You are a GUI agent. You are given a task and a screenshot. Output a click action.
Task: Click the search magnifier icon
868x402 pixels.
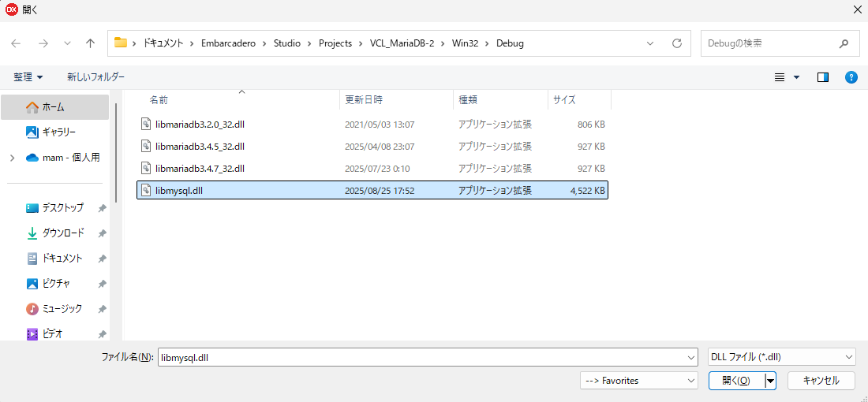click(844, 43)
